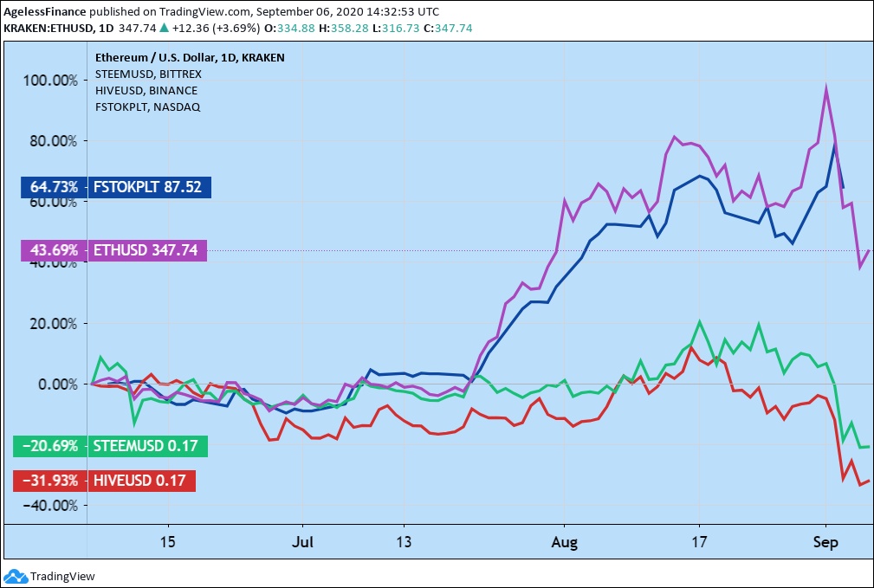Select the Ethereum / U.S. Dollar legend entry

point(189,57)
